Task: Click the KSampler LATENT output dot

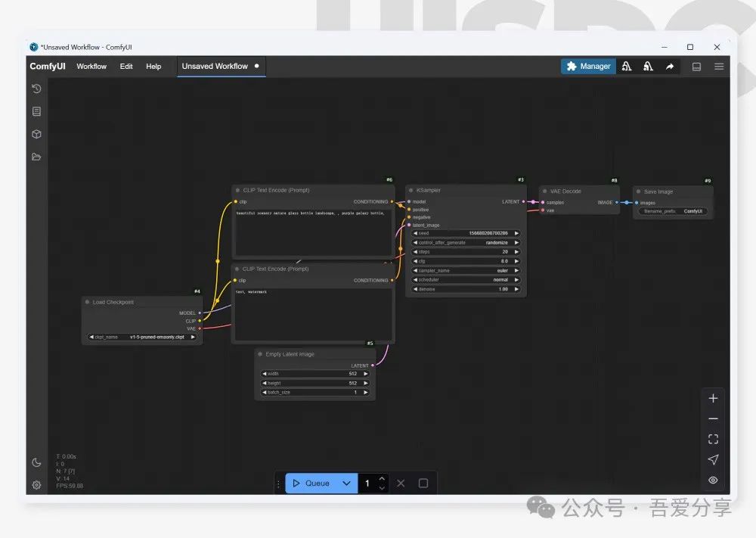Action: pyautogui.click(x=524, y=202)
